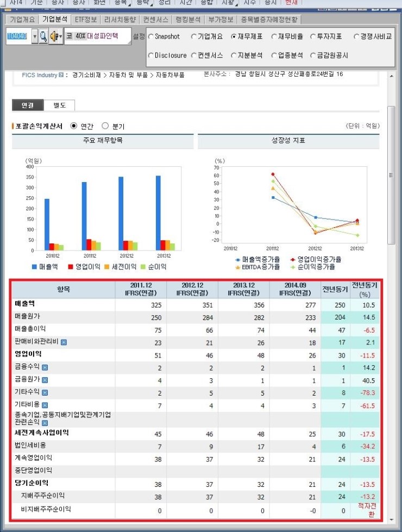Click the 당기순이익 row label
Viewport: 402px width, 532px height.
point(31,483)
